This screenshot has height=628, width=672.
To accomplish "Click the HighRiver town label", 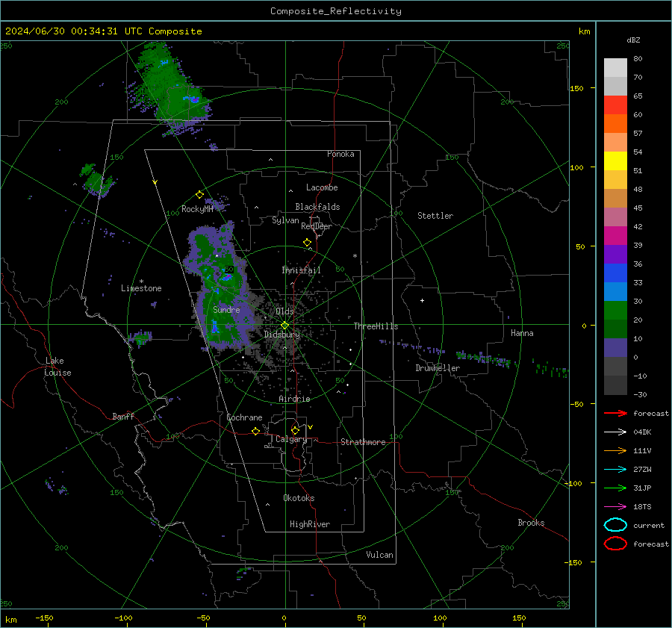I will 310,524.
